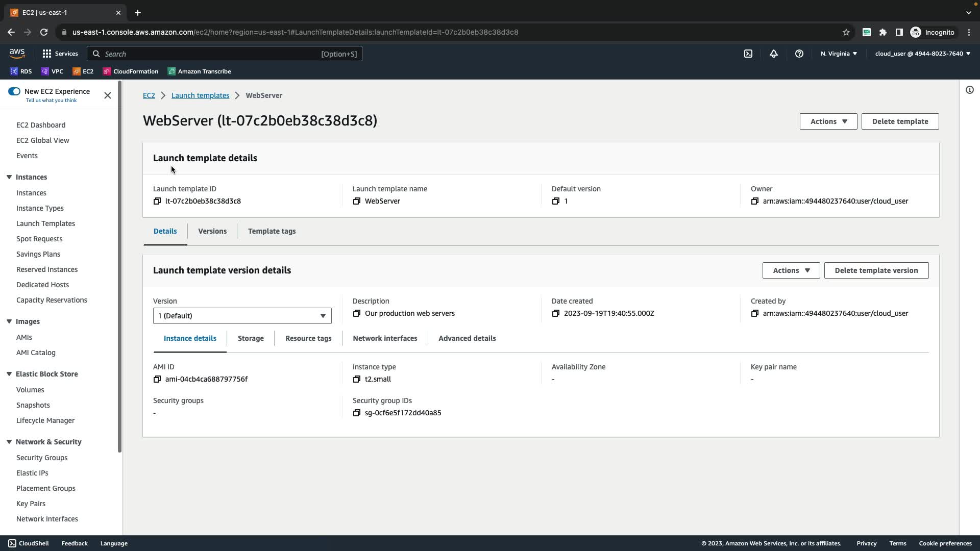Switch to the Storage tab

(251, 338)
